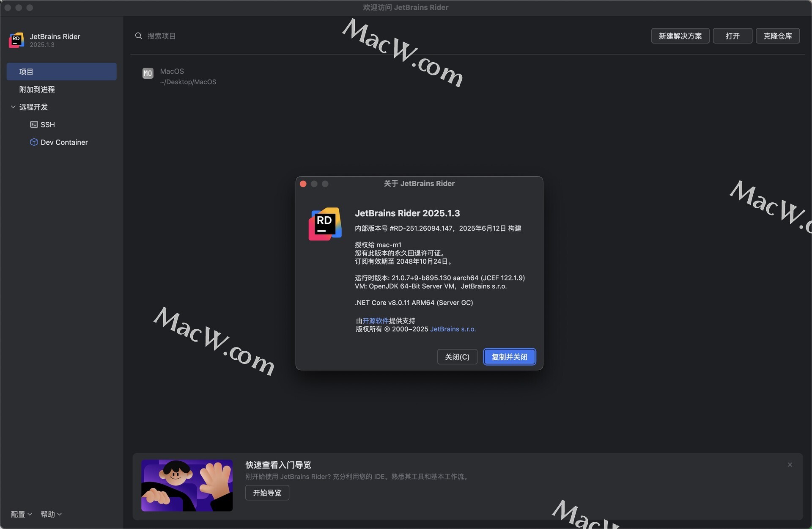The height and width of the screenshot is (529, 812).
Task: Select the 项目 sidebar tab
Action: 61,72
